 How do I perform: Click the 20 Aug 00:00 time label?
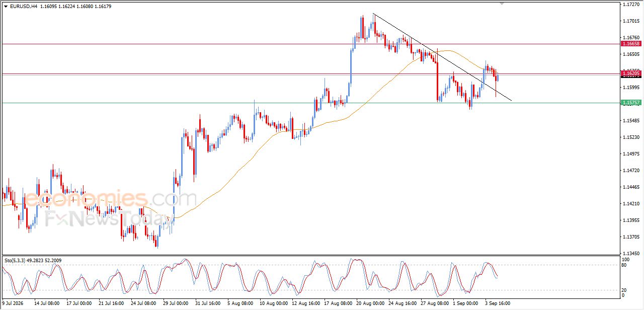369,303
